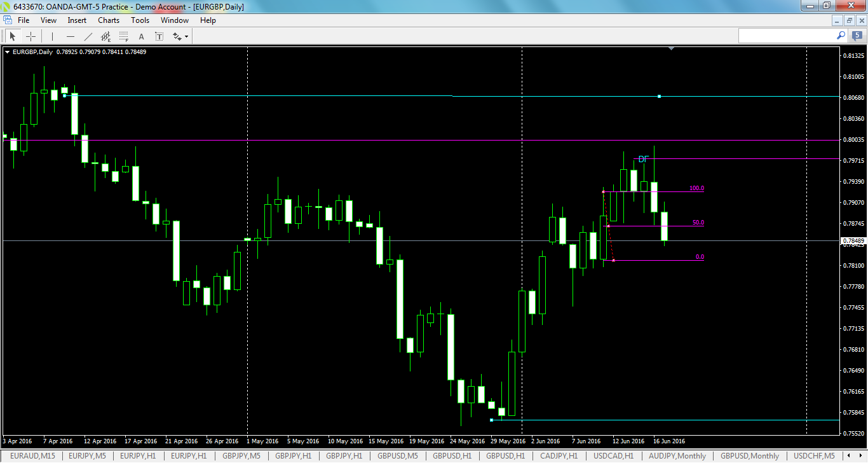Activate the standard cursor tool

[x=12, y=36]
